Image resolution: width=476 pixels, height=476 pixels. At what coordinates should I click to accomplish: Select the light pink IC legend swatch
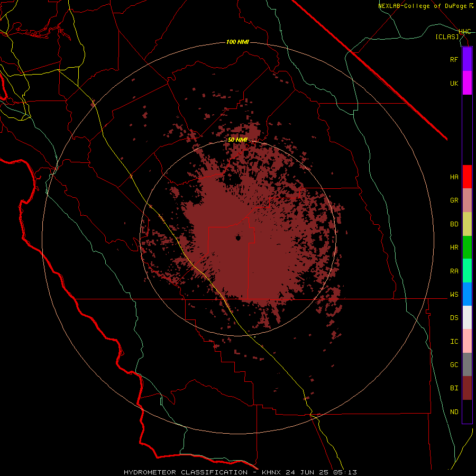tap(467, 341)
